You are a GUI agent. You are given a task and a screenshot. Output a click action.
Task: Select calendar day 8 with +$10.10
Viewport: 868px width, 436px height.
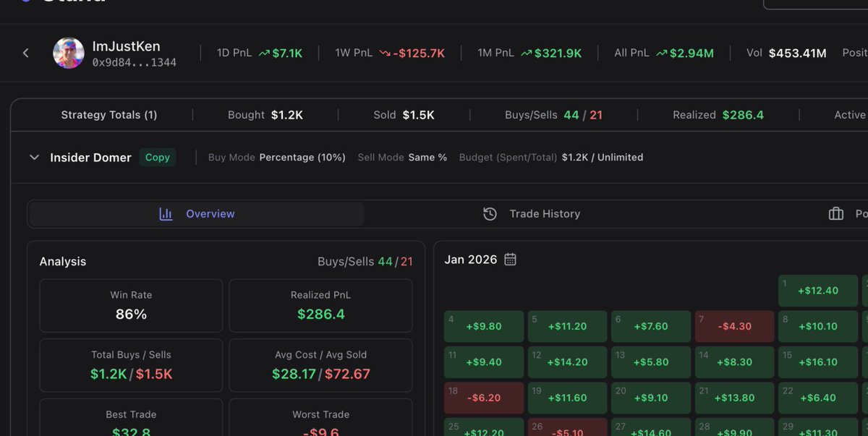click(818, 326)
